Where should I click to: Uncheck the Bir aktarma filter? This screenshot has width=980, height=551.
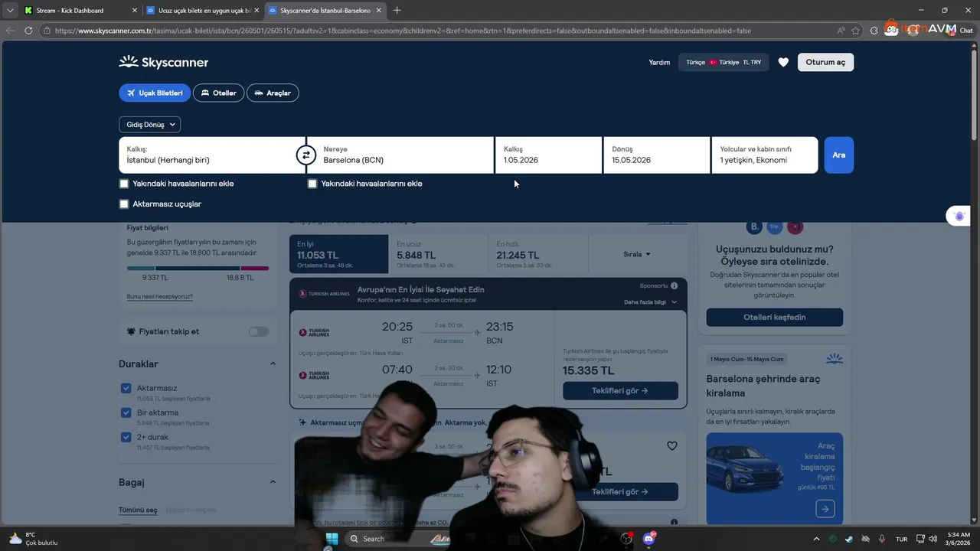[x=126, y=412]
